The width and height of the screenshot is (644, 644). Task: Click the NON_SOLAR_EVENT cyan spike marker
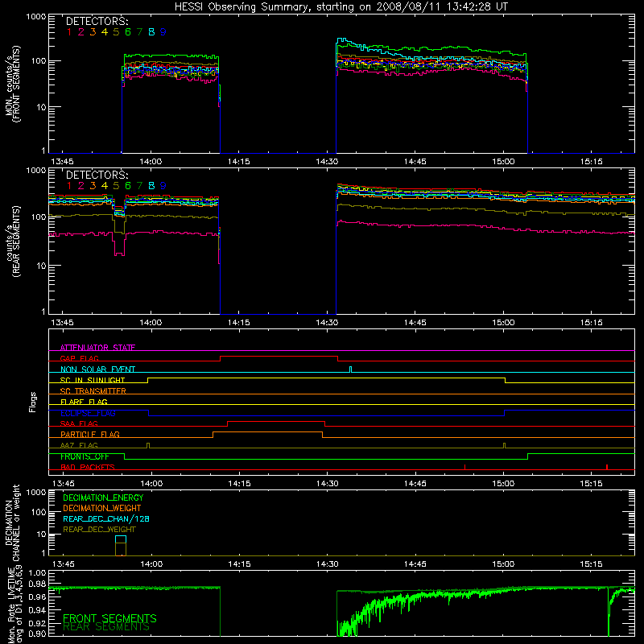350,369
